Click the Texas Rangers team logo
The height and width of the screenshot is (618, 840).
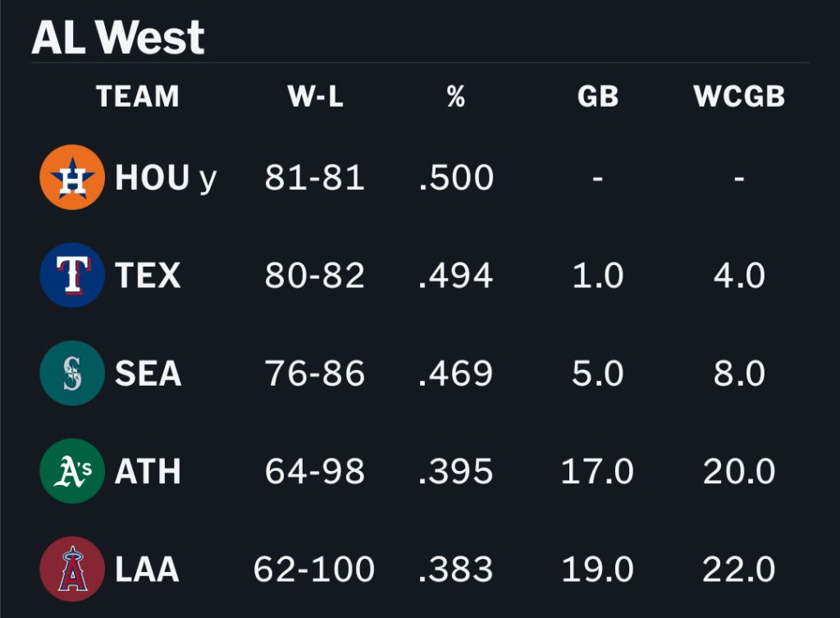tap(72, 275)
